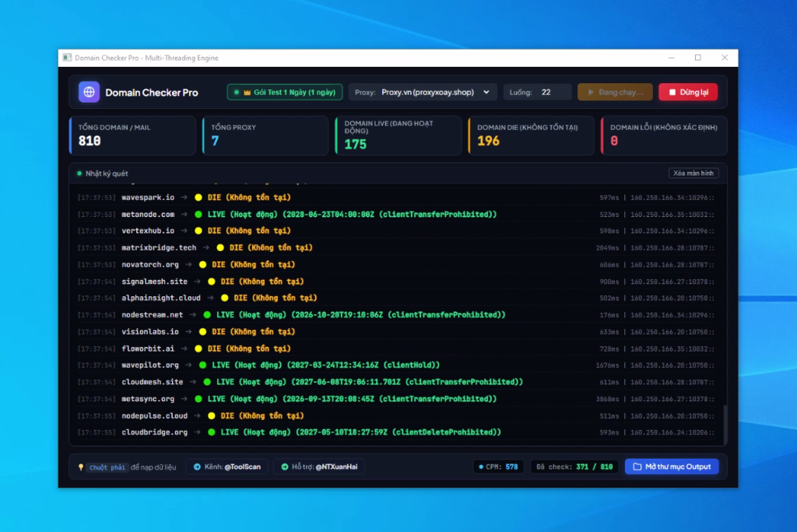Select the metanode.com log row
The height and width of the screenshot is (532, 797).
pyautogui.click(x=395, y=214)
